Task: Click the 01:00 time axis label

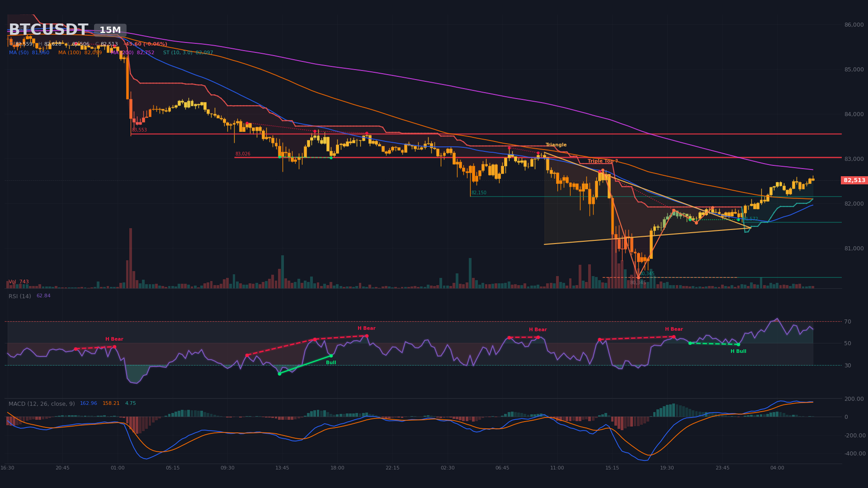Action: [117, 468]
